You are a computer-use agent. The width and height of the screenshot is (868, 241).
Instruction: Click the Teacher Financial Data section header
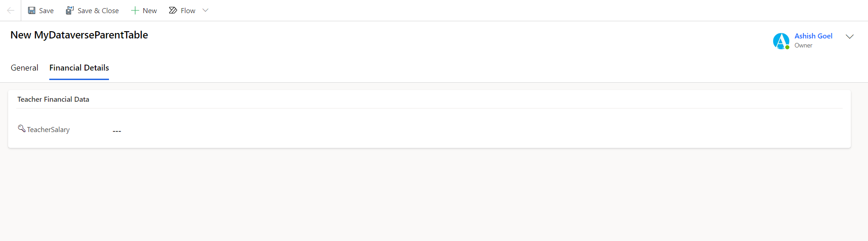point(53,99)
